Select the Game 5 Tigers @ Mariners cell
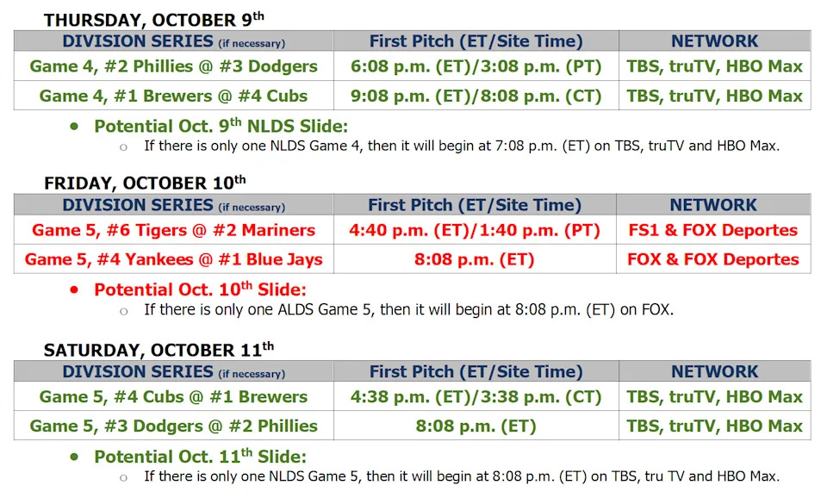Screen dimensions: 827x504 173,230
